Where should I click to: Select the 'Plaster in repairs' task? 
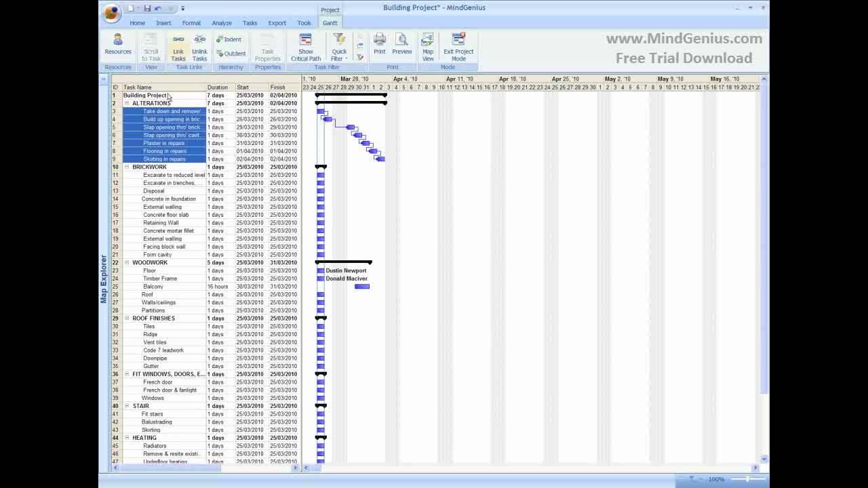pos(163,143)
